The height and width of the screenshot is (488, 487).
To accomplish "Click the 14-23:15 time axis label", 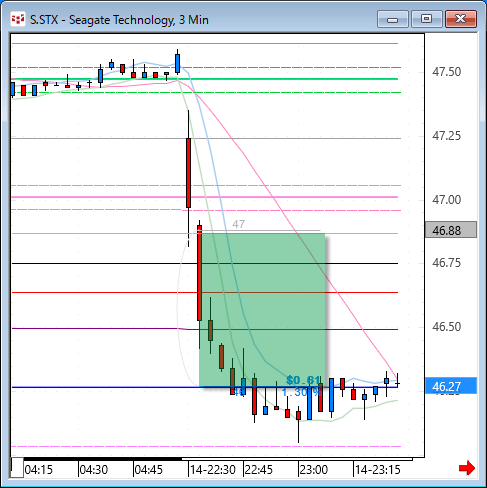I will coord(378,470).
